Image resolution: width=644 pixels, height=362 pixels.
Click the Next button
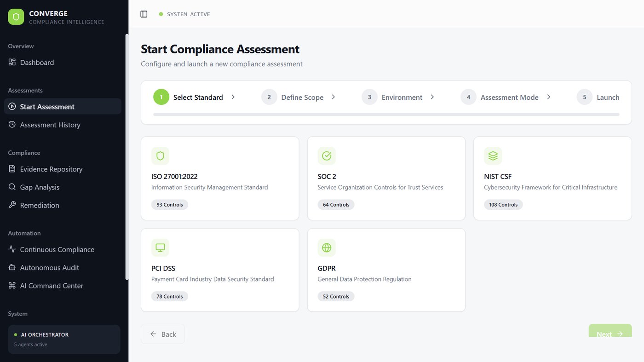coord(610,331)
